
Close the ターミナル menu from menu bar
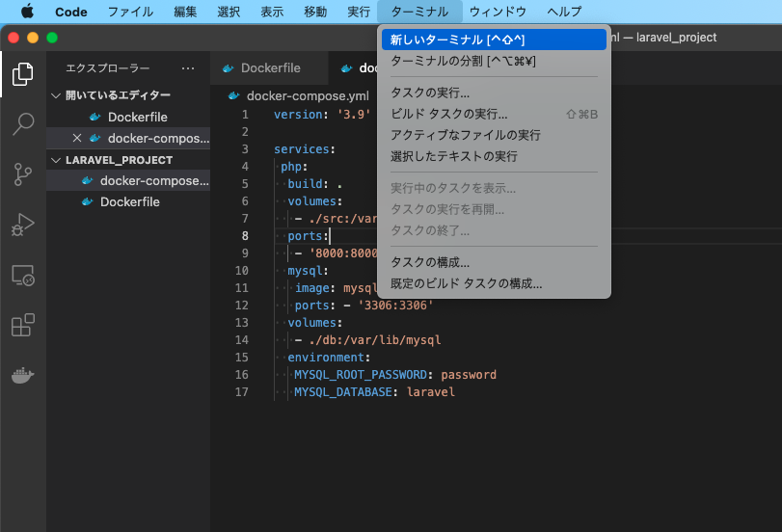tap(419, 12)
